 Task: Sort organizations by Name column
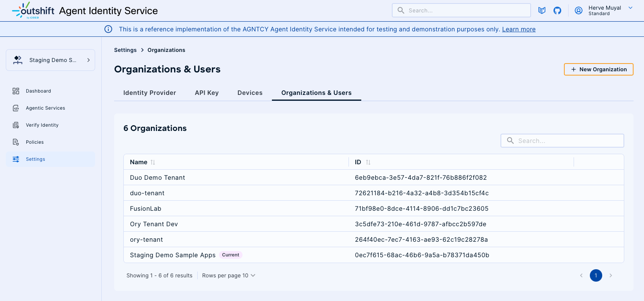tap(153, 162)
